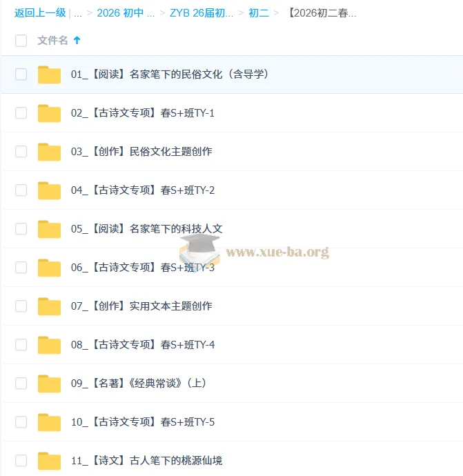Viewport: 463px width, 476px height.
Task: Open folder icon for 03_【创作】民俗文化主题创作
Action: tap(49, 152)
